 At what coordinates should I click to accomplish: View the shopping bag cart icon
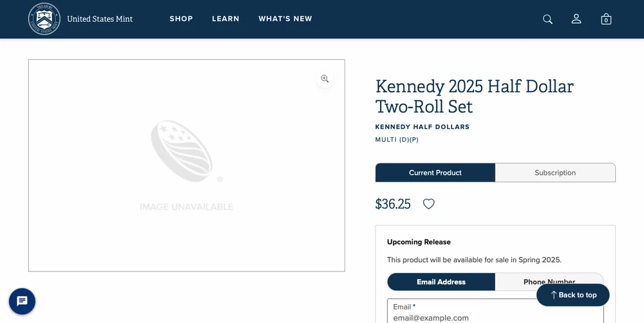coord(606,19)
